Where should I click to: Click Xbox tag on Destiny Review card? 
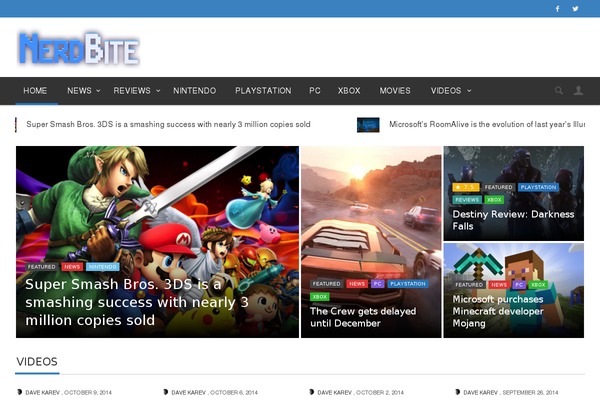pyautogui.click(x=494, y=200)
